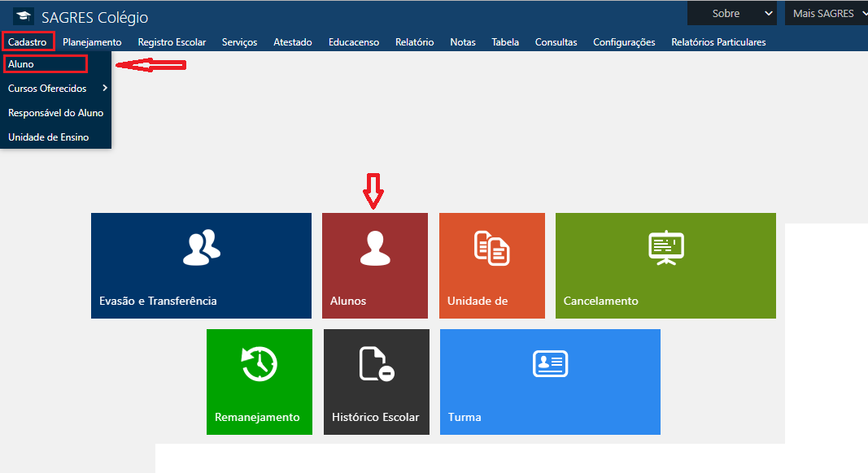Open the Relatórios Particulares menu
Viewport: 868px width, 473px height.
718,42
